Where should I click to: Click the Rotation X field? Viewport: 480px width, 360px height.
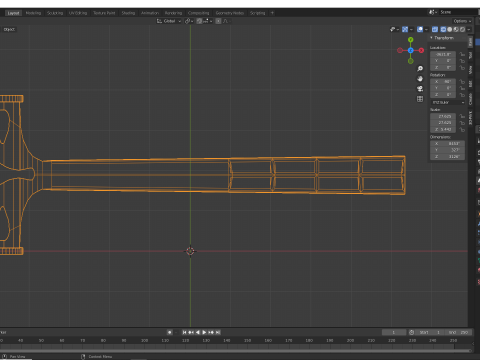click(443, 81)
